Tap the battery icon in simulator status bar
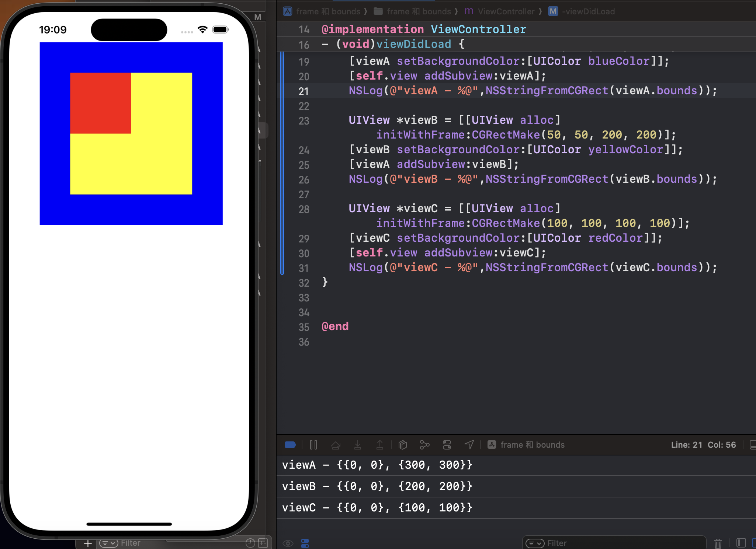756x549 pixels. (x=221, y=29)
